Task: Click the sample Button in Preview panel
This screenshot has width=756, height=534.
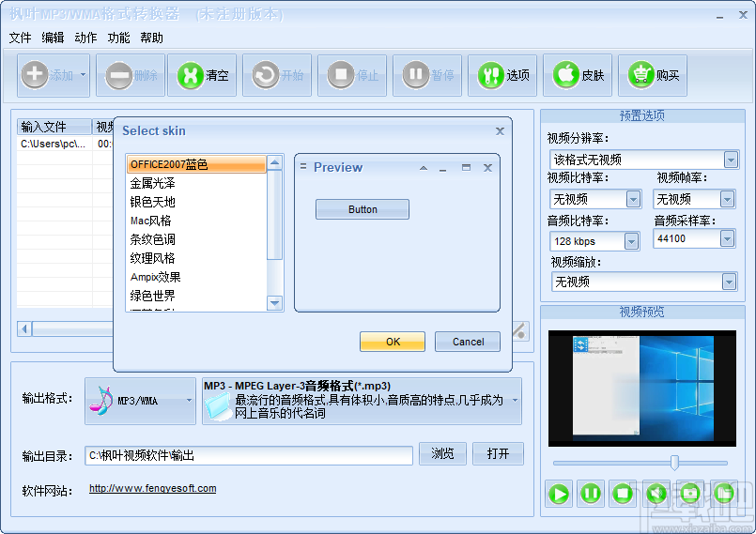Action: [363, 209]
